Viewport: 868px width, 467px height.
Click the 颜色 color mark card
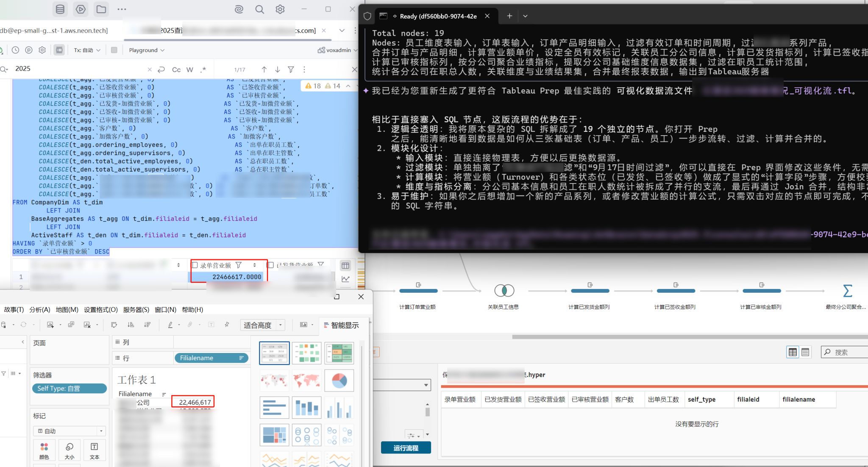pyautogui.click(x=44, y=450)
